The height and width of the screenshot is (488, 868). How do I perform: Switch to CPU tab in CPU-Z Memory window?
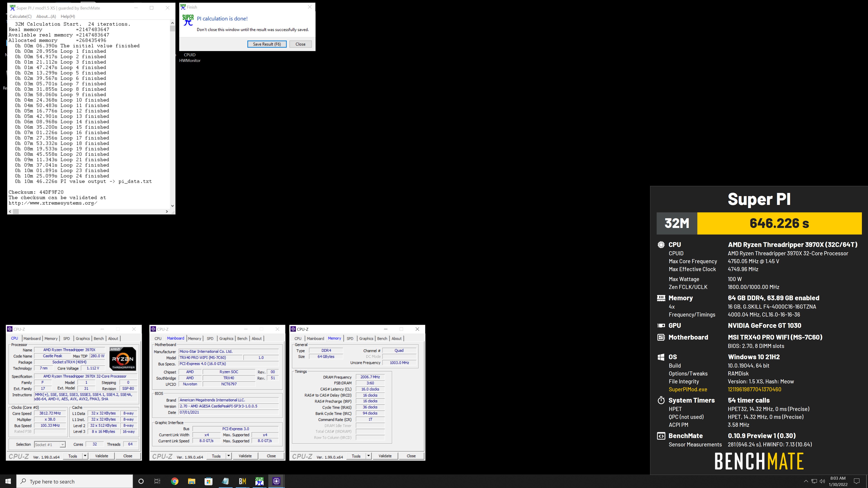[x=298, y=338]
